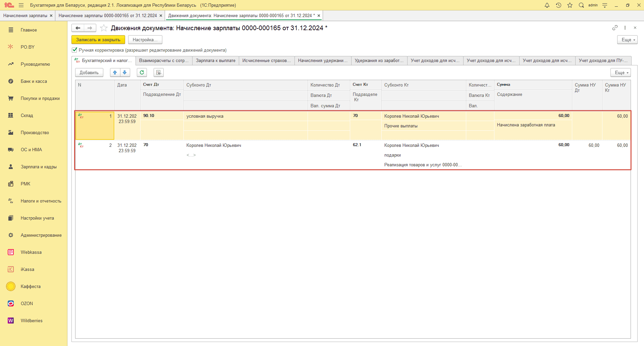Move row up with blue arrow
This screenshot has height=346, width=644.
pos(115,72)
